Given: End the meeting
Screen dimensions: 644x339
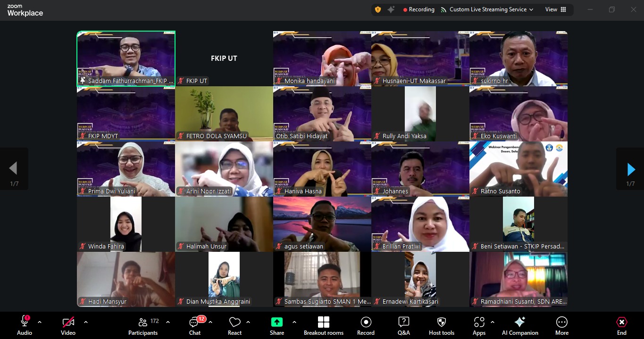Looking at the screenshot, I should pos(621,325).
